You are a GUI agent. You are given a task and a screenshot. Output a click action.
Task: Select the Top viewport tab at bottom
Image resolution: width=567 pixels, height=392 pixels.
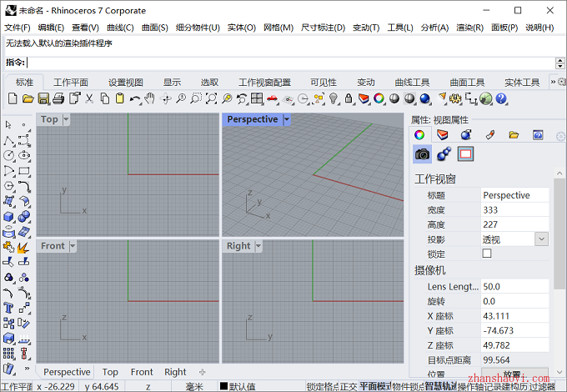coord(110,372)
